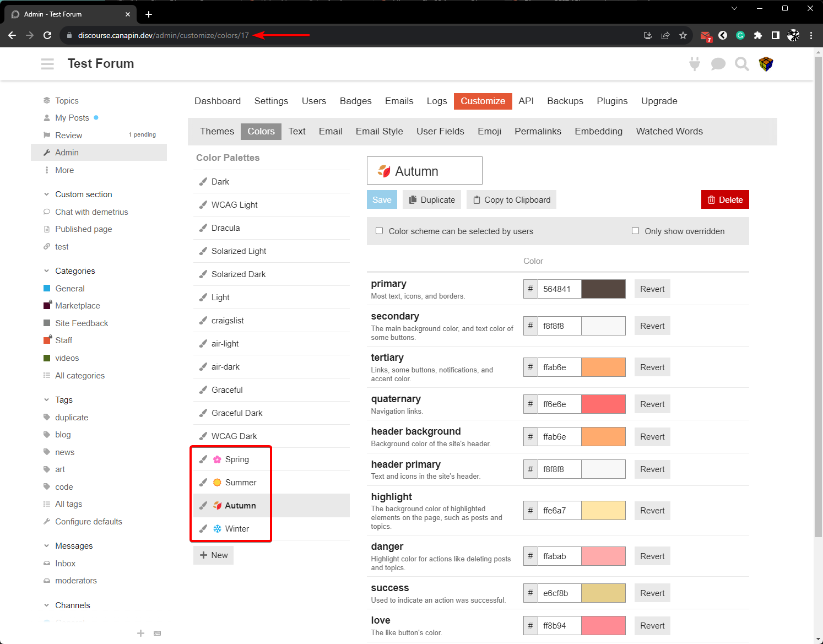The image size is (823, 644).
Task: Collapse the Tags sidebar section
Action: click(47, 400)
